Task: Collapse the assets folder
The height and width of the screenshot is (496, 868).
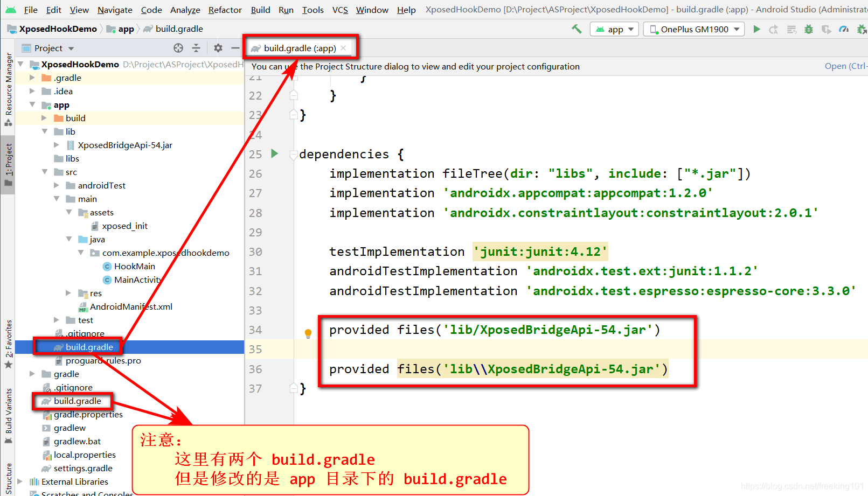Action: (x=69, y=212)
